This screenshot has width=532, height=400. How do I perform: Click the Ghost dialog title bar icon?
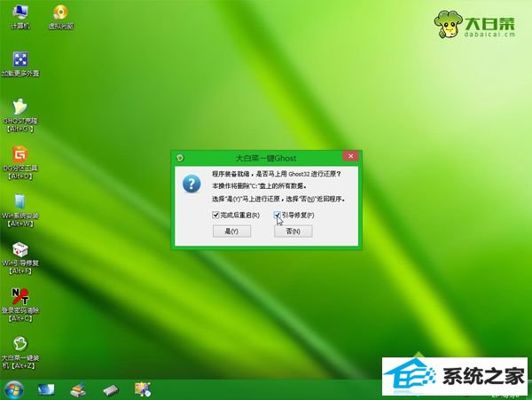click(180, 158)
